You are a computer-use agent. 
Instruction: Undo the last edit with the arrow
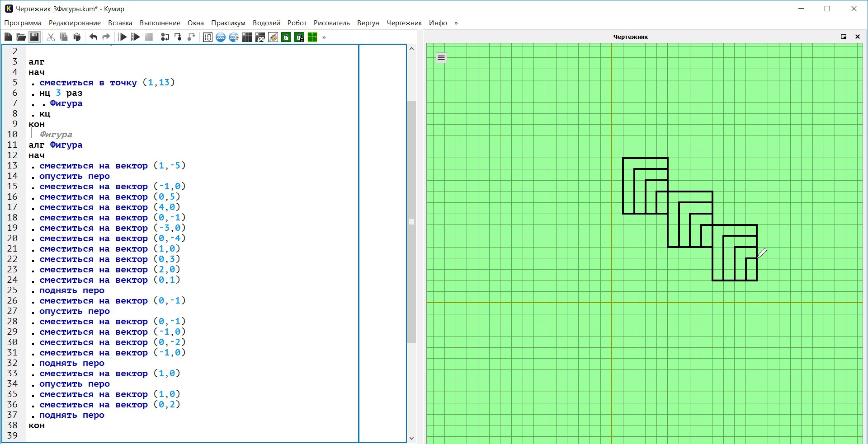tap(93, 37)
